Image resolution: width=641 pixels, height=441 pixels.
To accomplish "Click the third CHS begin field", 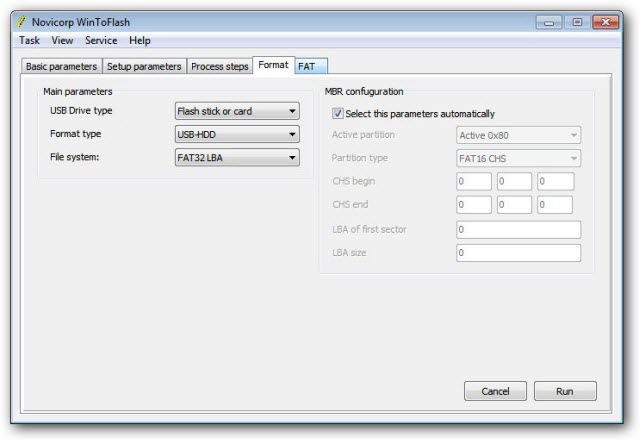I will [555, 181].
